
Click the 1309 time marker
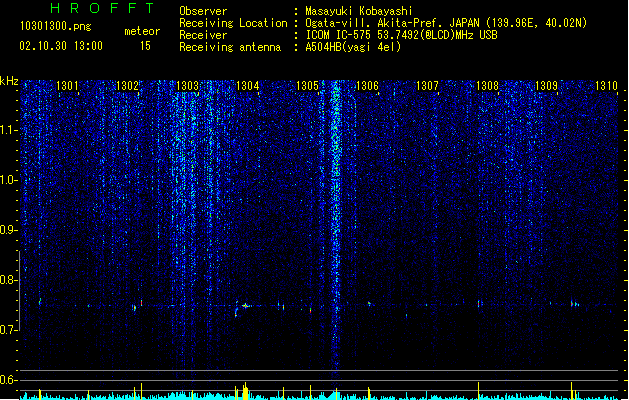(x=546, y=85)
